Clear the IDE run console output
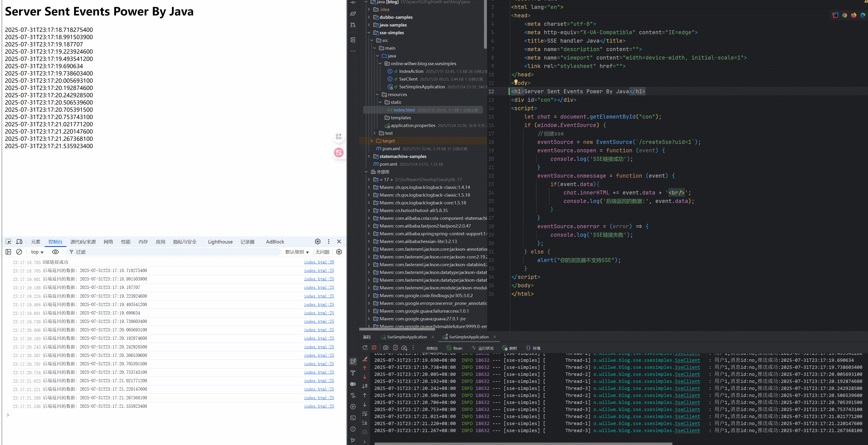This screenshot has width=868, height=445. point(365,359)
